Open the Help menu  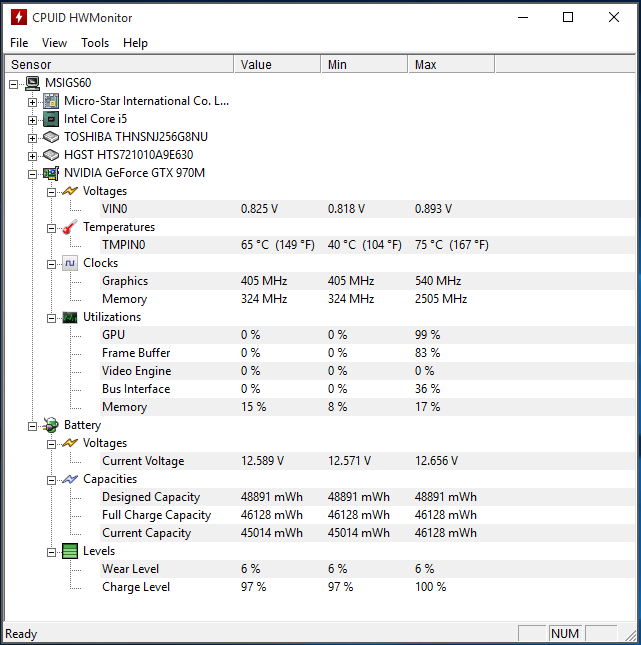[x=135, y=43]
